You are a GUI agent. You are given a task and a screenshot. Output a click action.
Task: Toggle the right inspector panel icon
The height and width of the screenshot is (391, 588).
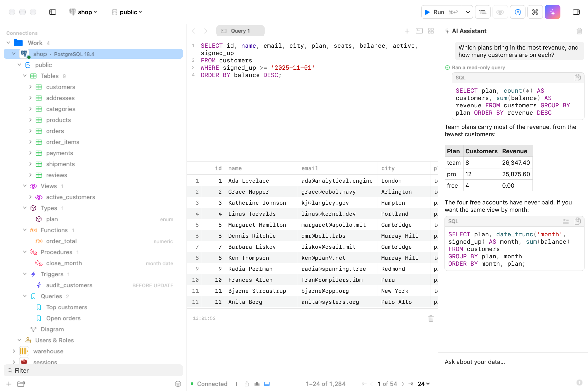(x=576, y=12)
